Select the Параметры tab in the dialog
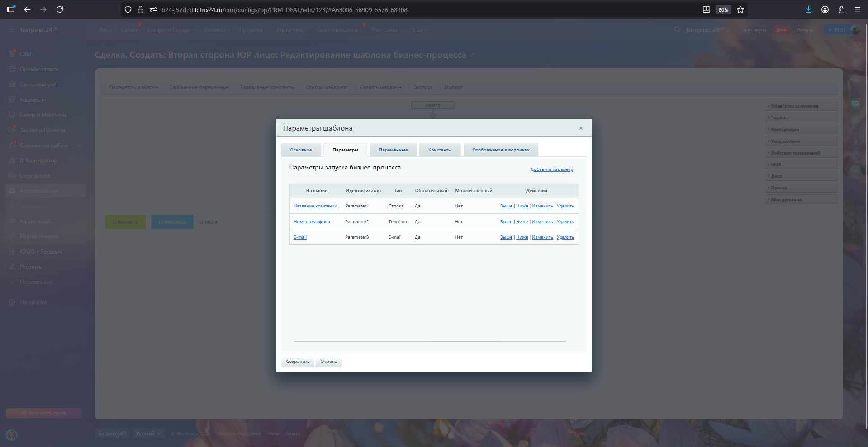 [345, 150]
